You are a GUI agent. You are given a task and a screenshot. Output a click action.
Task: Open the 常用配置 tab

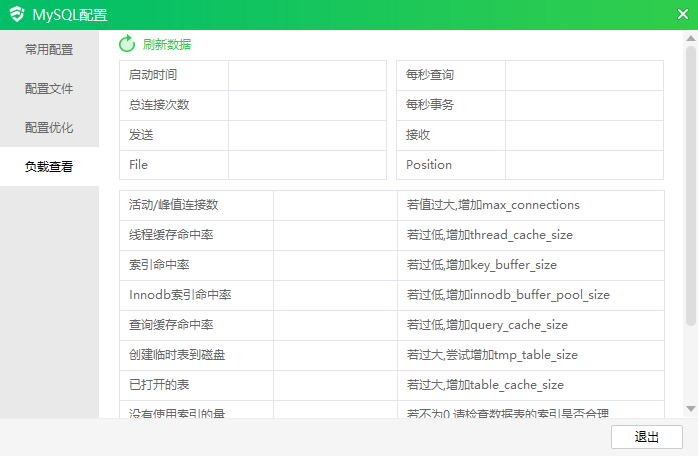point(49,49)
